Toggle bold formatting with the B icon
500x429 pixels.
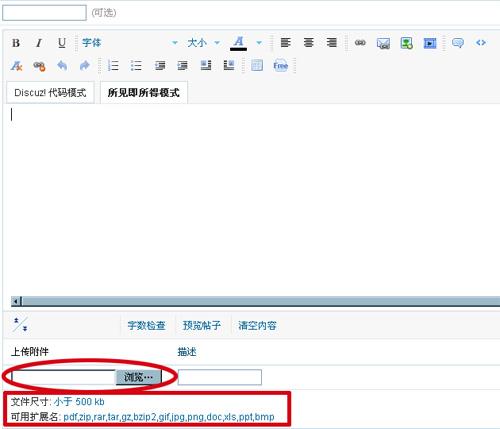coord(16,43)
